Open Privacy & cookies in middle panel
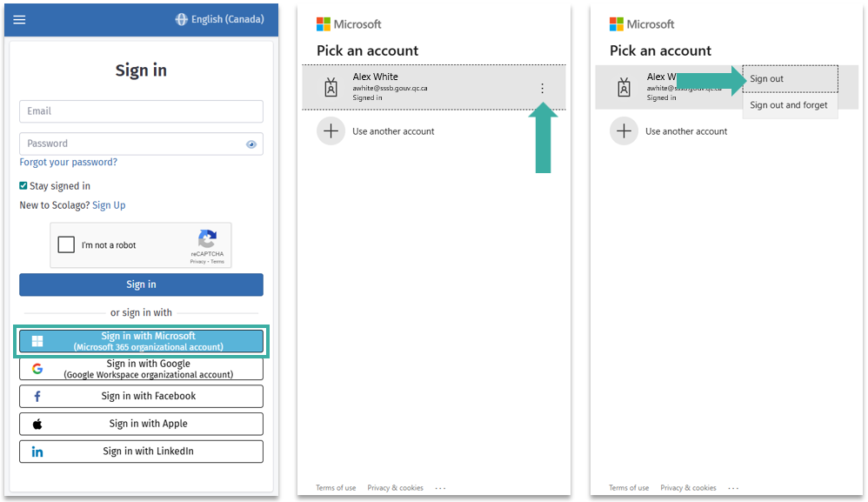 point(395,488)
